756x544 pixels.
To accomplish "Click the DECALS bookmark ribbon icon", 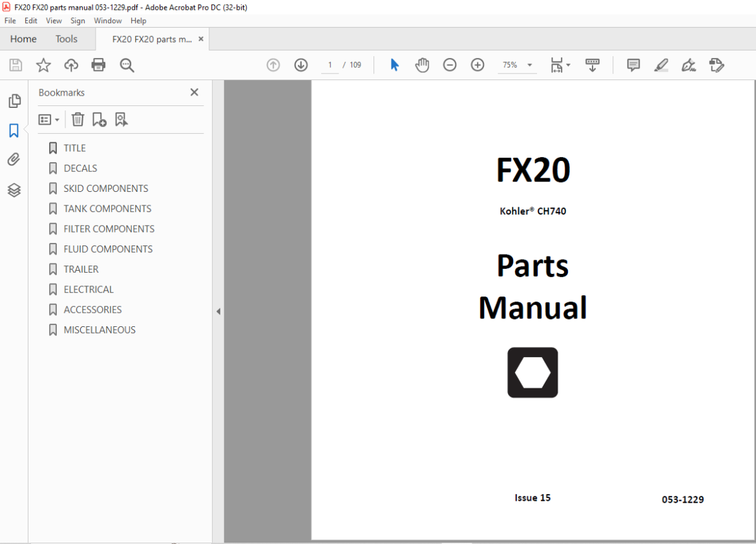I will (53, 169).
